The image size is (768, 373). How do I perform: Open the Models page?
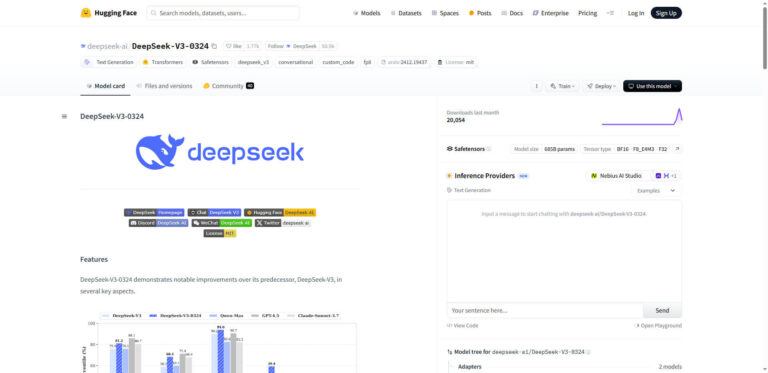point(366,13)
